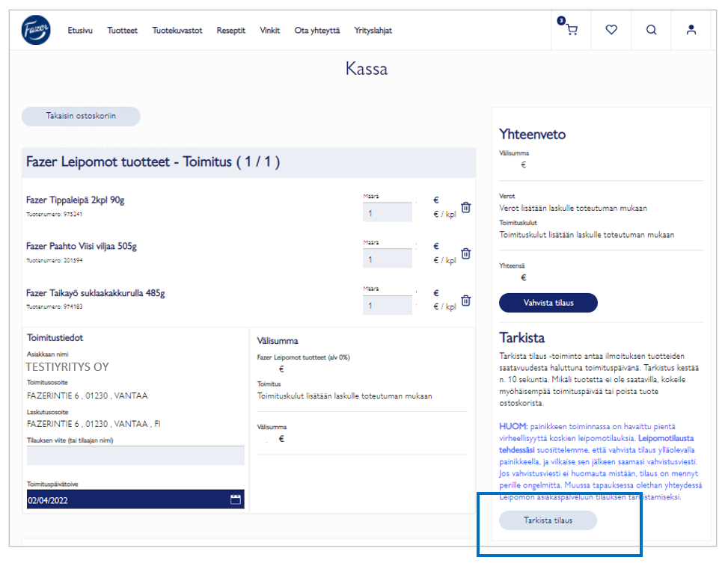Open the Yrityslahjat page
The image size is (728, 563).
373,31
